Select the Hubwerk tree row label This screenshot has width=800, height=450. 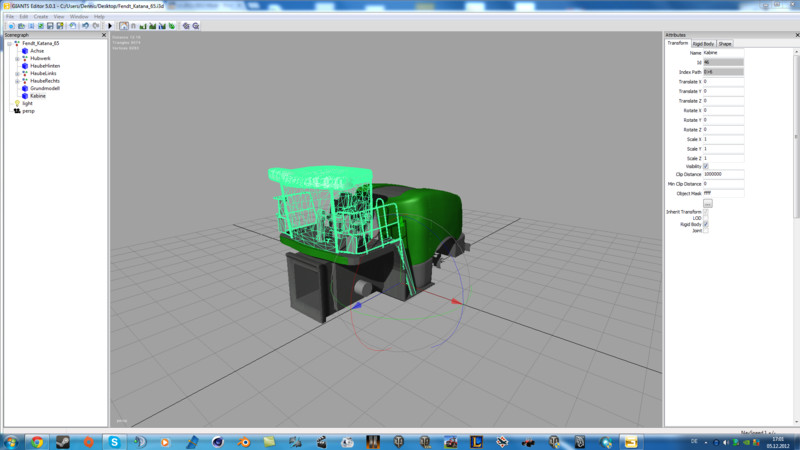pos(40,59)
